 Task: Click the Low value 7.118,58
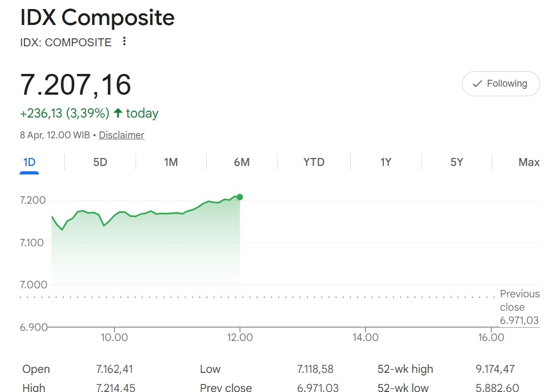(x=315, y=369)
